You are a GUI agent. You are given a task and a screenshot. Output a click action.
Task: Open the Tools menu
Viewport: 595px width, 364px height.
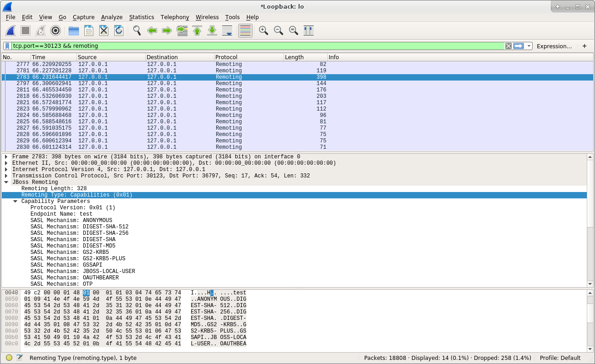(232, 17)
